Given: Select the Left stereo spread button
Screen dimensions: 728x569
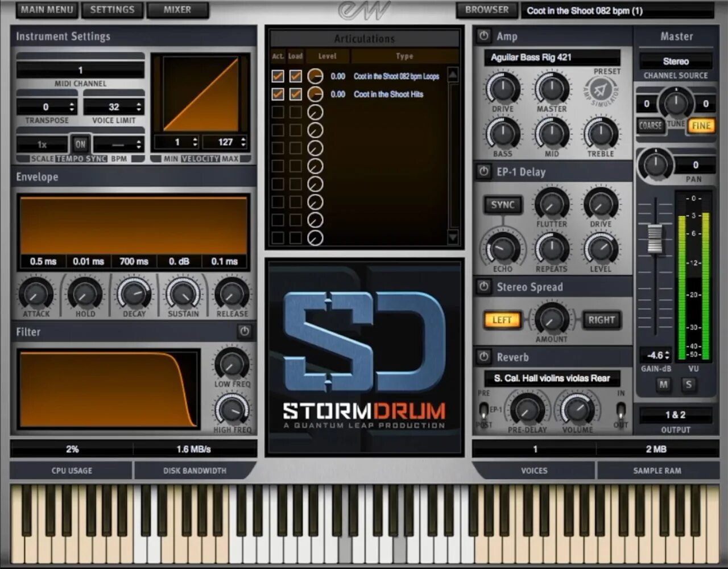Looking at the screenshot, I should [x=502, y=320].
